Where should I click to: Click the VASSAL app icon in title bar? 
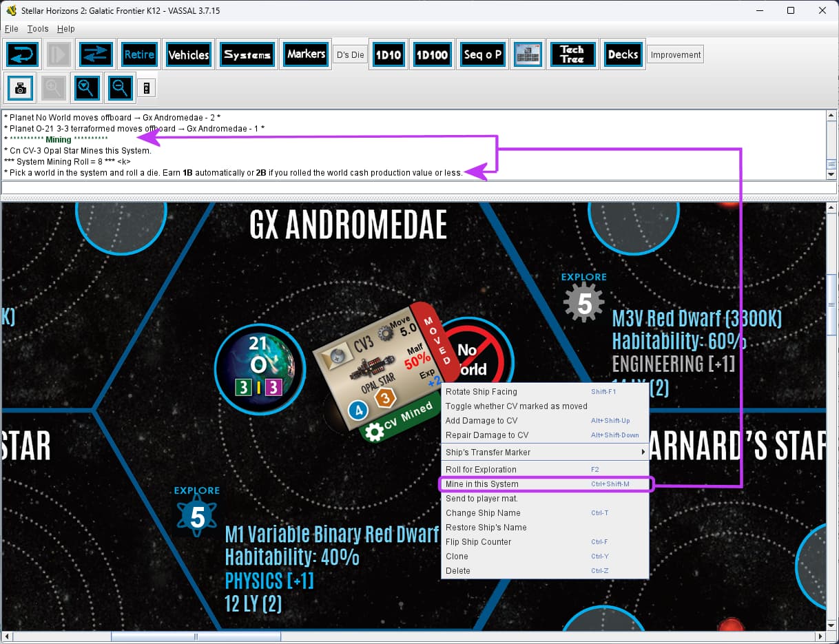(x=11, y=11)
